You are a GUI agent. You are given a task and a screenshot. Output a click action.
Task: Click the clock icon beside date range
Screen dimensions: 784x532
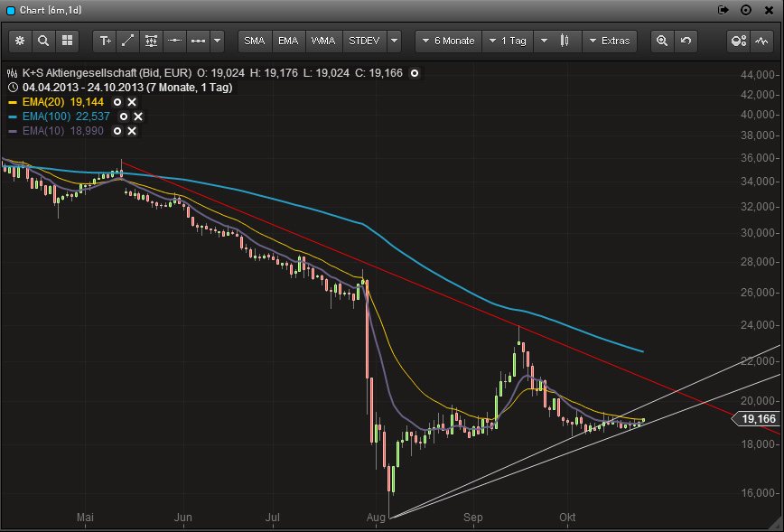(13, 88)
